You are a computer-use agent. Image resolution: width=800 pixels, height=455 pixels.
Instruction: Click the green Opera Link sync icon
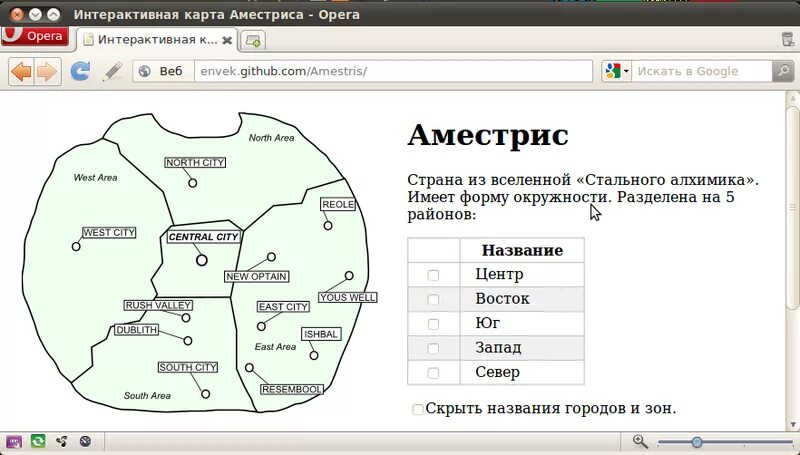pyautogui.click(x=38, y=441)
